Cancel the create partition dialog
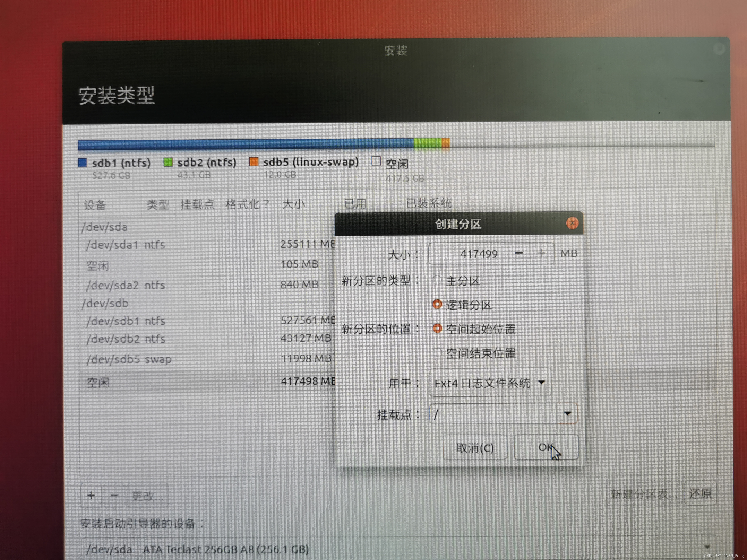 [x=475, y=448]
